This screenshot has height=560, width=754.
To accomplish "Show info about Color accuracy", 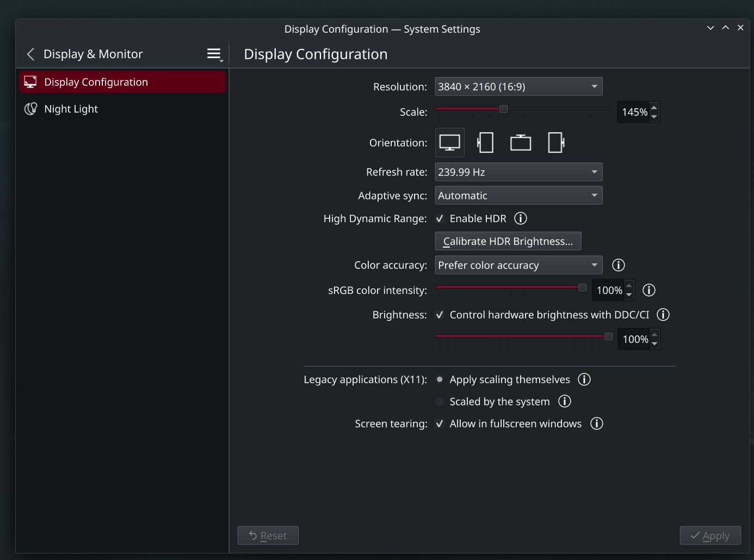I will [619, 265].
